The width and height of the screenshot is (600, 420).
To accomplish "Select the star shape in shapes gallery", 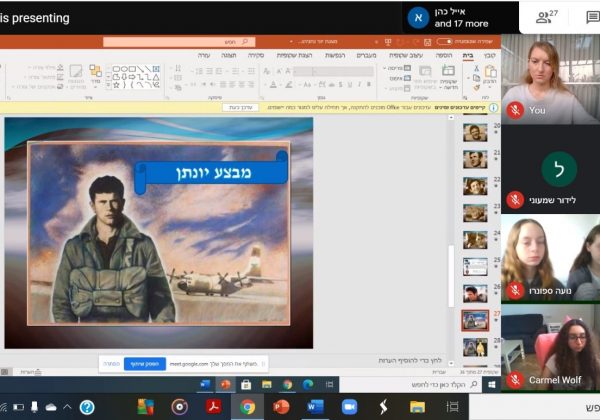I will point(116,85).
